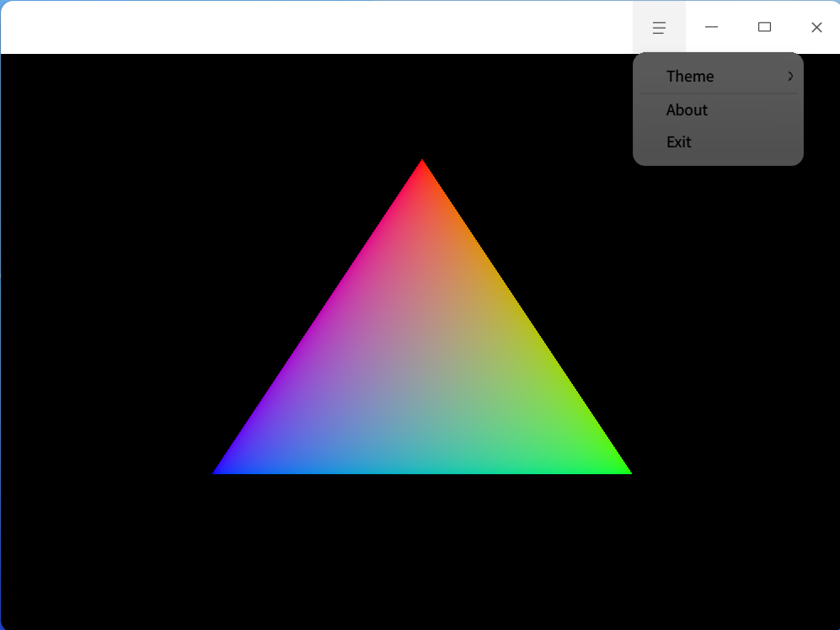Choose Exit in the menu
The image size is (840, 630).
[x=718, y=142]
